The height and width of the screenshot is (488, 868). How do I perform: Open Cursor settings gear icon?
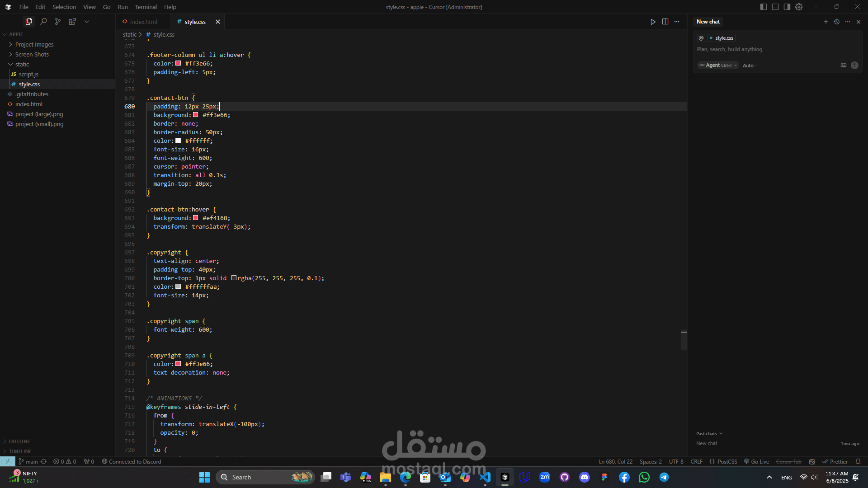pos(799,7)
